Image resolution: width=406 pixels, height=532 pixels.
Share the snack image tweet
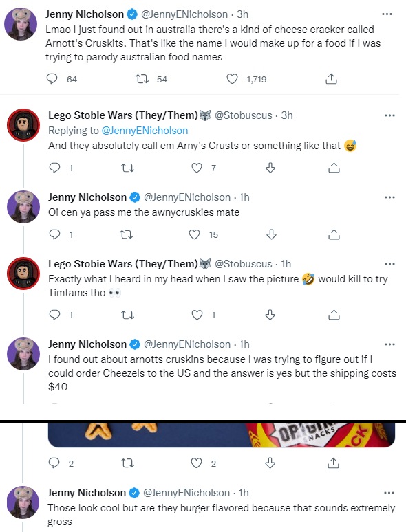[x=334, y=463]
